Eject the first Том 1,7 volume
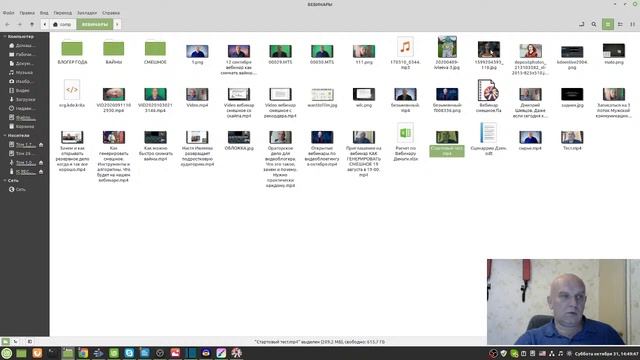640x360 pixels. click(41, 144)
